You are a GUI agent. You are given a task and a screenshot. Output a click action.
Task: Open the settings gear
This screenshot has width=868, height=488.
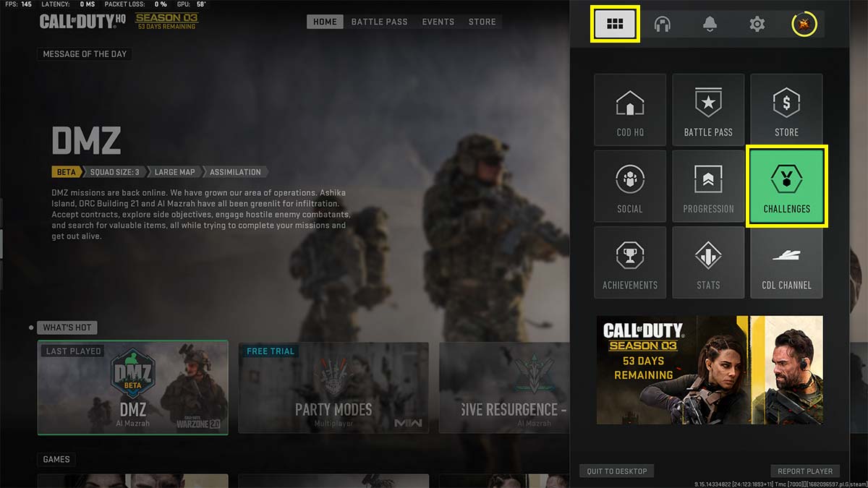click(x=757, y=23)
